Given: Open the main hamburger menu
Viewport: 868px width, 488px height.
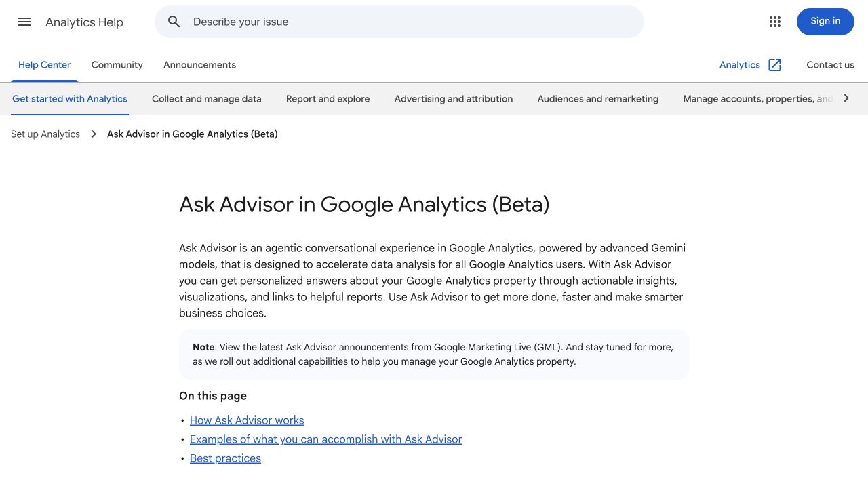Looking at the screenshot, I should 24,22.
